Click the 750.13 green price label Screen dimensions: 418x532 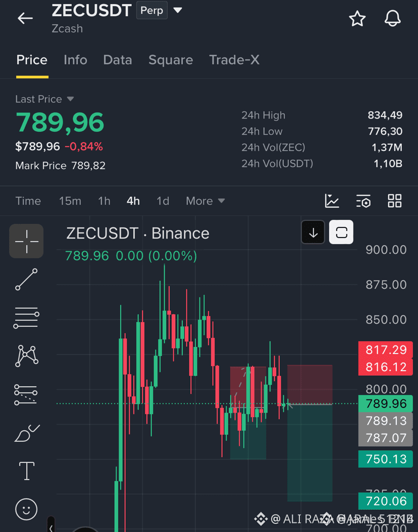click(x=386, y=459)
